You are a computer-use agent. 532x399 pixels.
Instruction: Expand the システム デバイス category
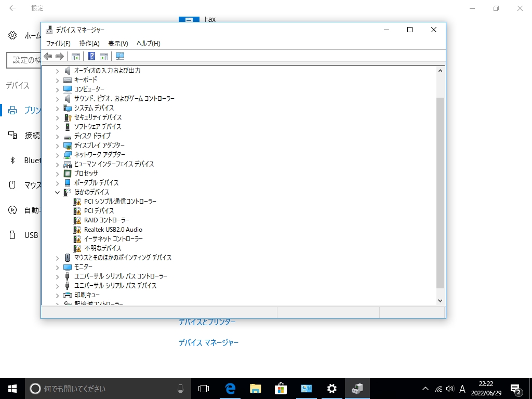tap(57, 108)
